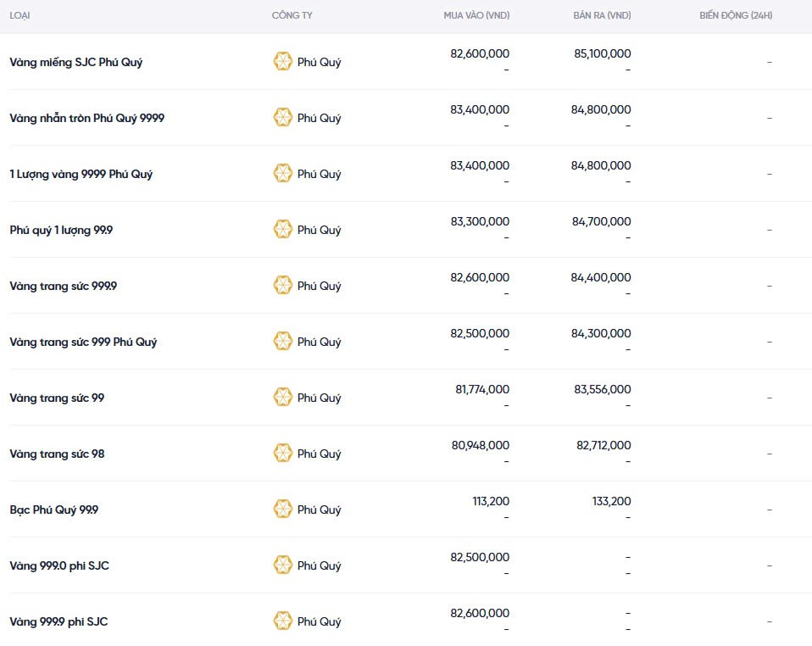
Task: Click the CÔNG TY column header
Action: [x=292, y=16]
